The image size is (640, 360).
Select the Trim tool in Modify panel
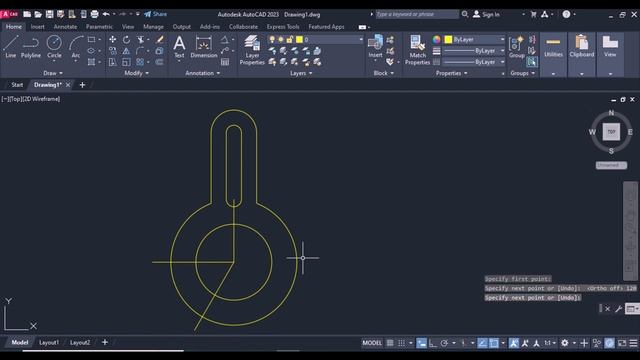pos(140,40)
